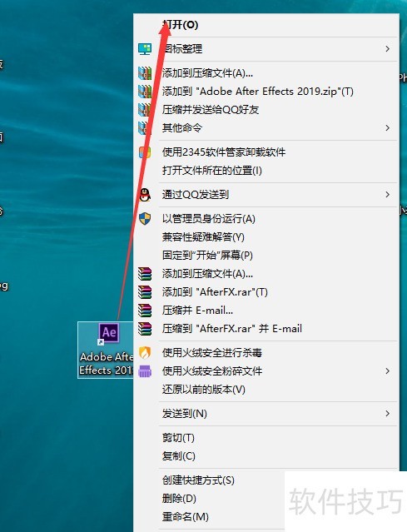407x532 pixels.
Task: Select the second 添加到压缩文件(A)... entry
Action: [266, 274]
